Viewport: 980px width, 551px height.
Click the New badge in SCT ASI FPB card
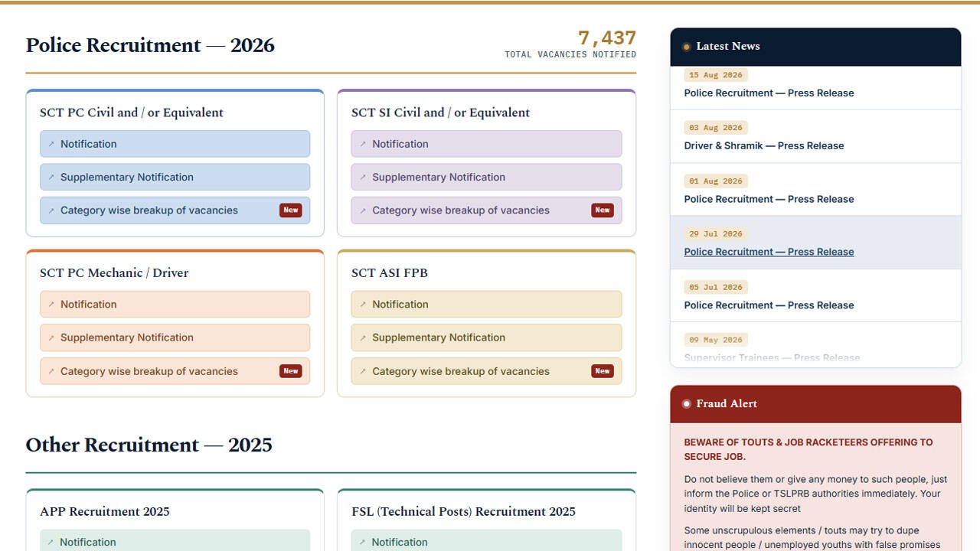(x=603, y=371)
